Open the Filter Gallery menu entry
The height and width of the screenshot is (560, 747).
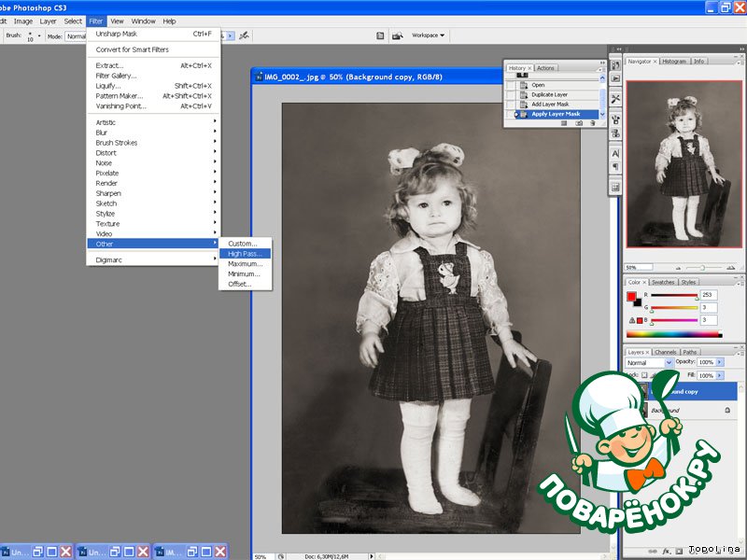coord(117,76)
